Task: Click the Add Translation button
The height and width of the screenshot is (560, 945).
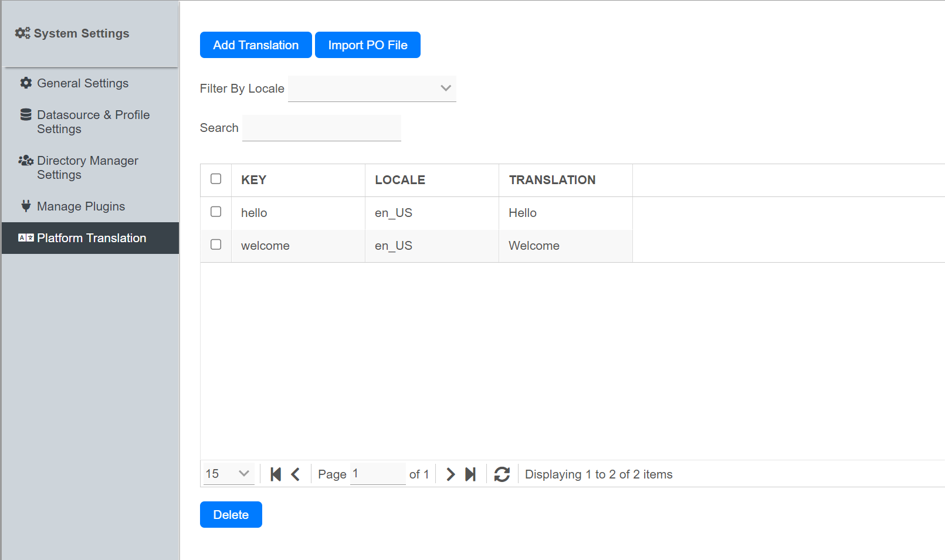Action: [256, 45]
